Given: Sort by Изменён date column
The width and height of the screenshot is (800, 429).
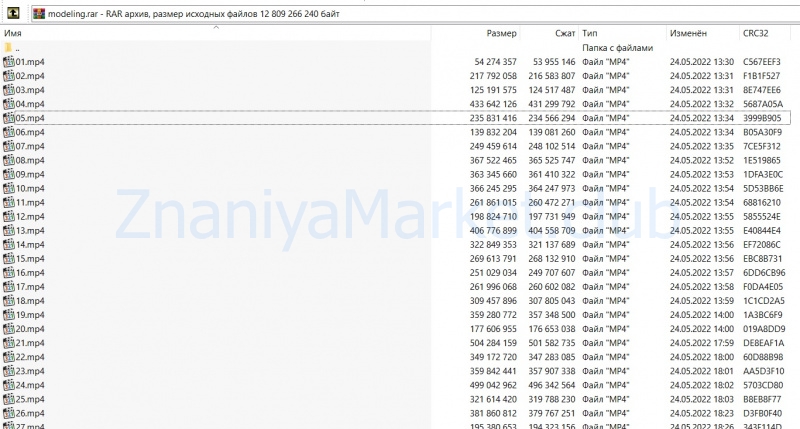Looking at the screenshot, I should [690, 33].
